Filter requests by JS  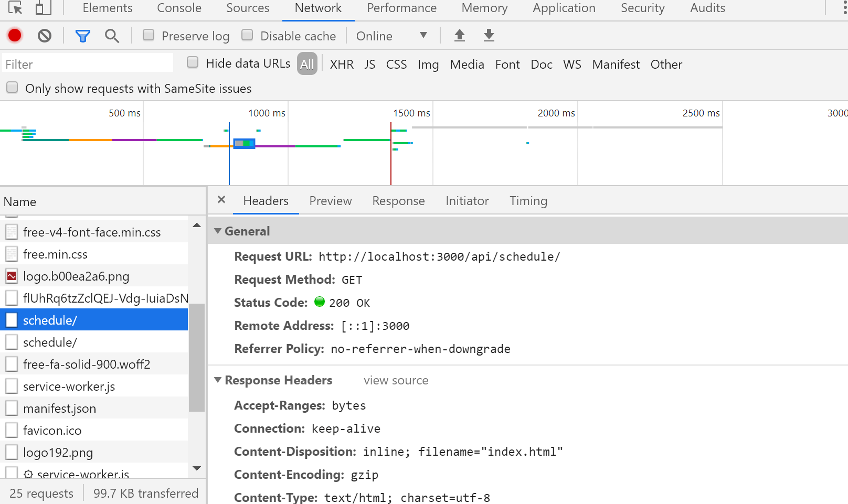(370, 65)
